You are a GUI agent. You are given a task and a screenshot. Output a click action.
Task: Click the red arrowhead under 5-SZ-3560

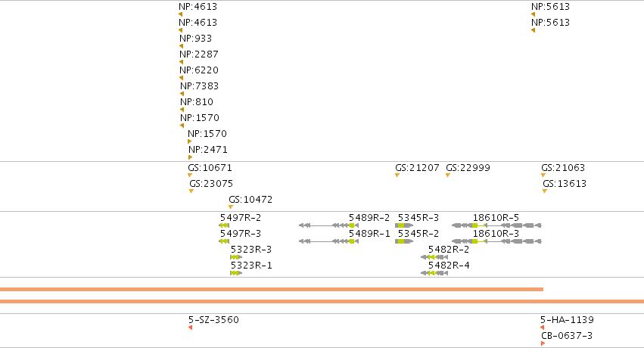pyautogui.click(x=190, y=328)
